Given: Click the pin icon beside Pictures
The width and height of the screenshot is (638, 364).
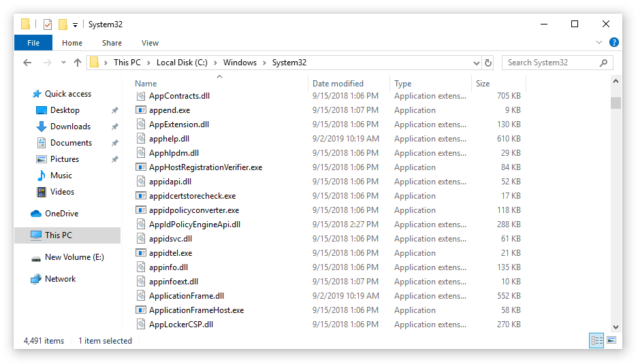Looking at the screenshot, I should [x=115, y=159].
